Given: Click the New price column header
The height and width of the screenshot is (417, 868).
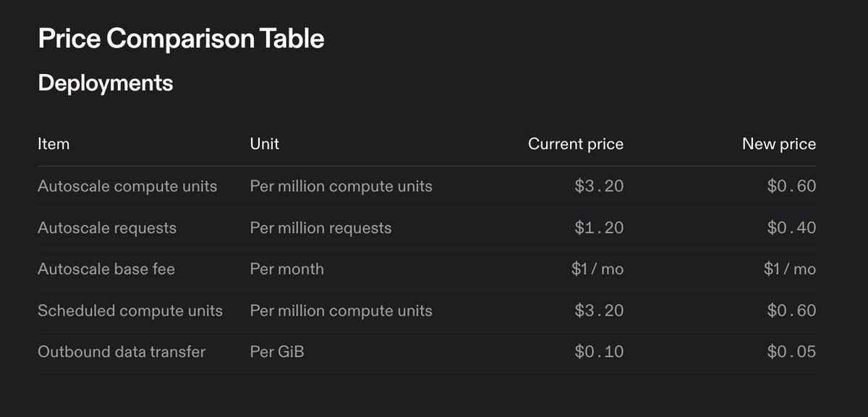Looking at the screenshot, I should [x=779, y=144].
